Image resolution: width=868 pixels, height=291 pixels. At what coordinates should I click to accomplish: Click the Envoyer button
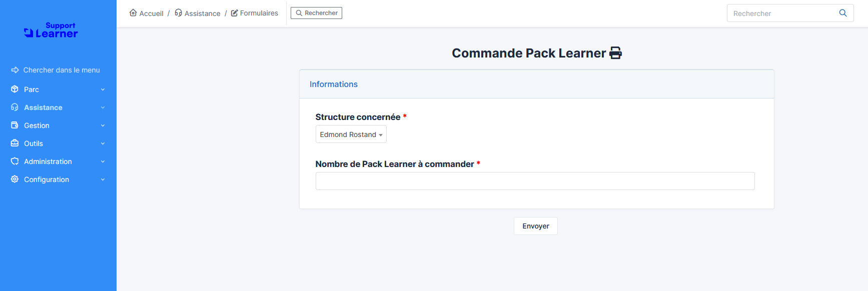coord(535,226)
